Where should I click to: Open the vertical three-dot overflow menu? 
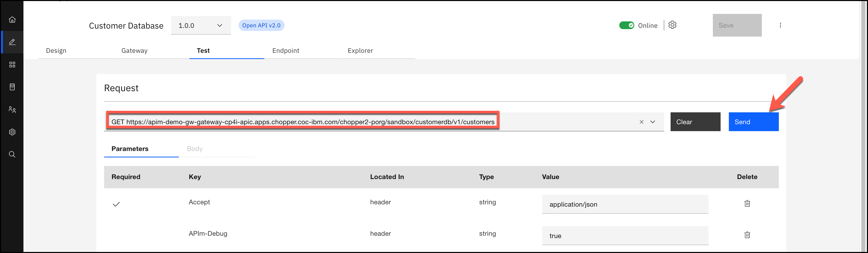click(780, 25)
